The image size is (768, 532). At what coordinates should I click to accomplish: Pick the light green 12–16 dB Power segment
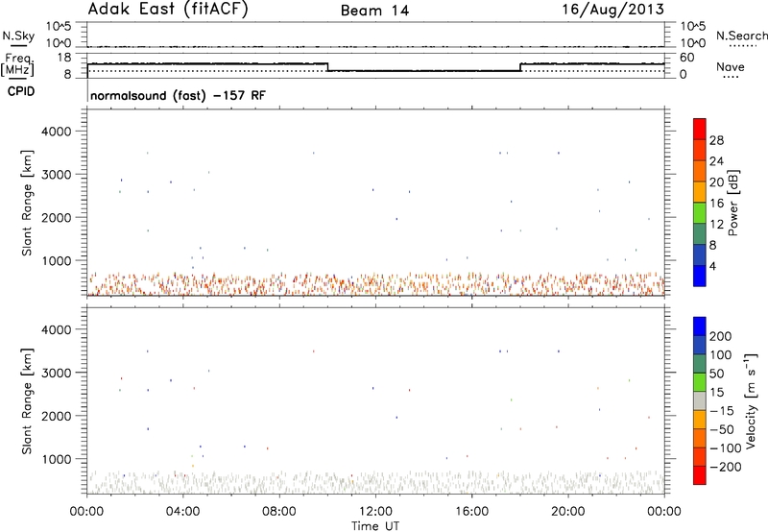[700, 212]
